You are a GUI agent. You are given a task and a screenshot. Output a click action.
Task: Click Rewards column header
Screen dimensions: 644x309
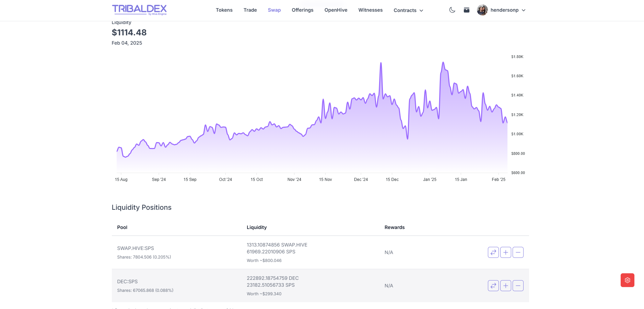[395, 227]
